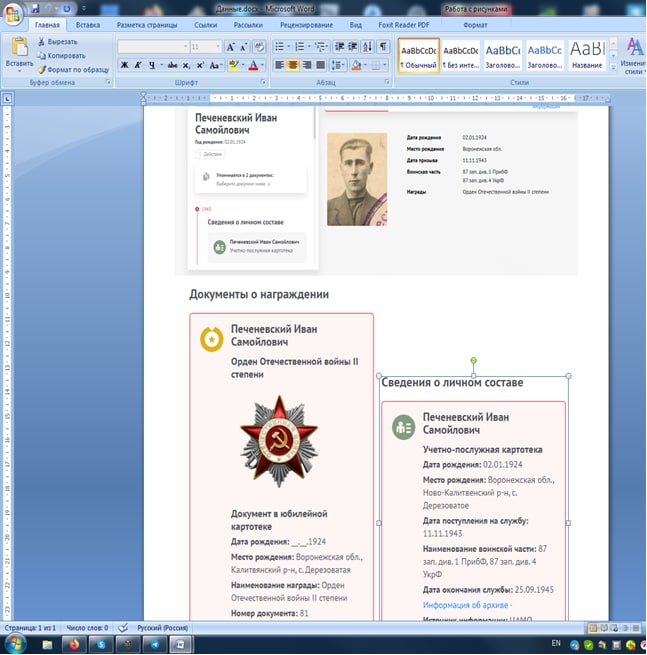Click the Paste (Вставить) icon

[x=19, y=47]
